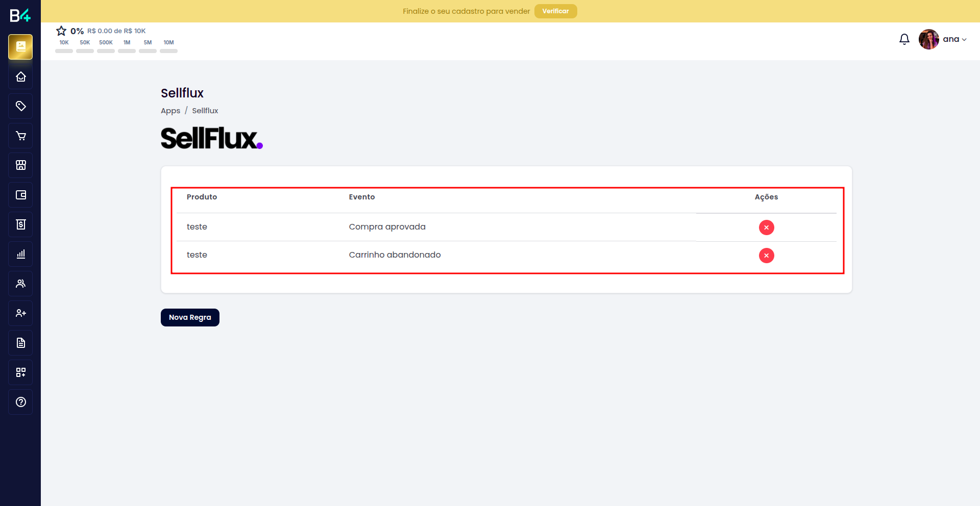The image size is (980, 506).
Task: Open the add user sidebar icon
Action: click(x=20, y=313)
